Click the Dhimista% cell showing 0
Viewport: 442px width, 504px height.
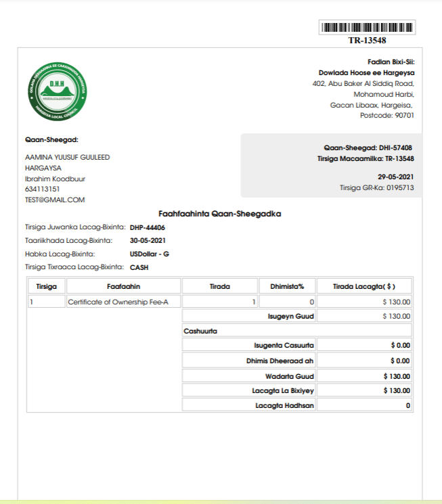point(287,302)
